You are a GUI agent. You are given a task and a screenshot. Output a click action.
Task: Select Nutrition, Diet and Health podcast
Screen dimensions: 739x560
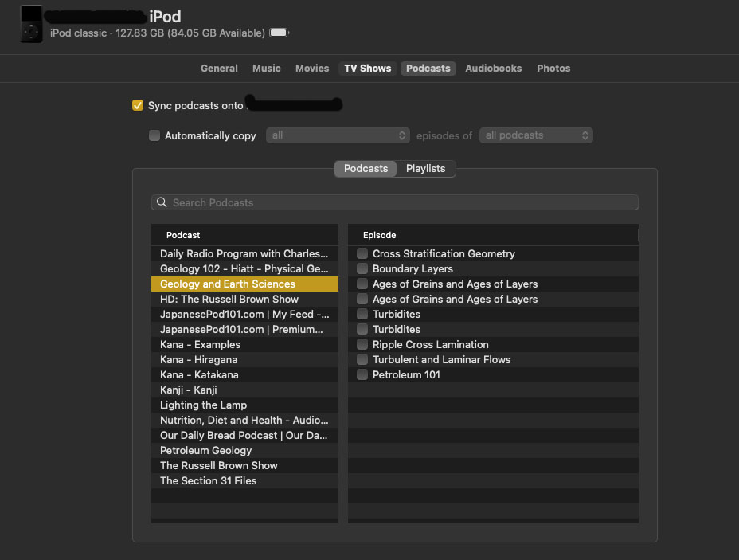(x=244, y=420)
